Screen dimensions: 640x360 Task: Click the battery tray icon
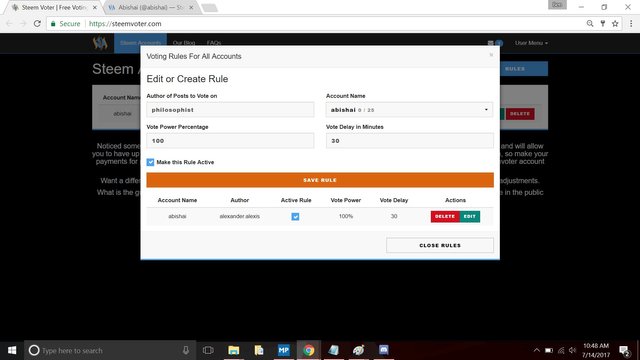click(549, 350)
